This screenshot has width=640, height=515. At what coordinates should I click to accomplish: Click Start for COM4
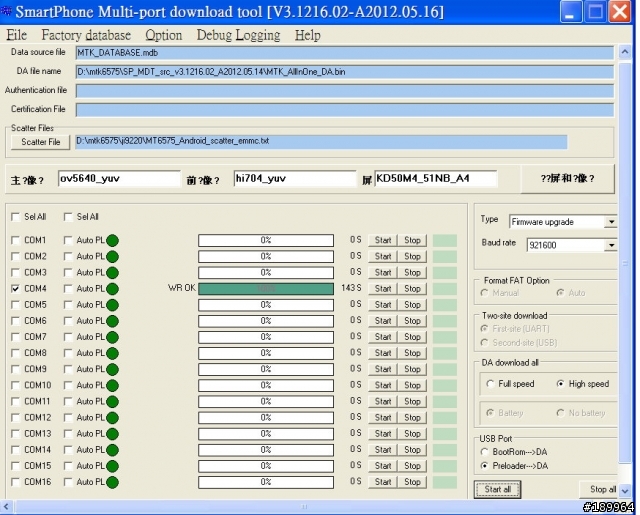click(x=383, y=289)
